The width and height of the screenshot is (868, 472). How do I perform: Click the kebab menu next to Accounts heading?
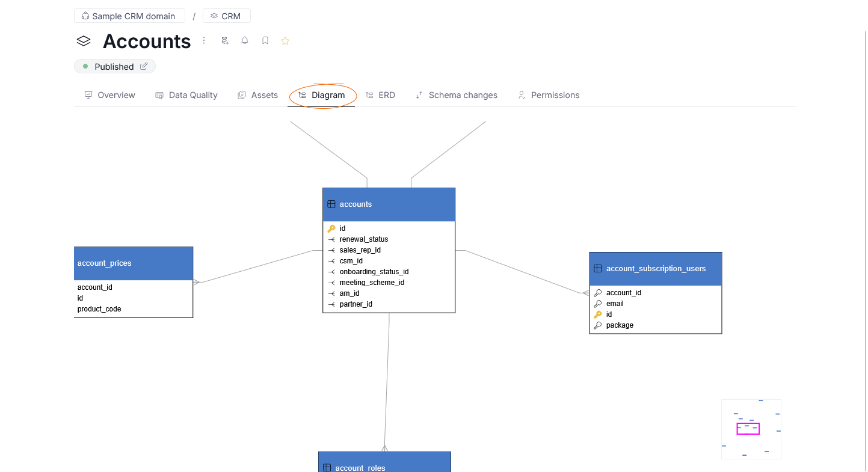203,40
